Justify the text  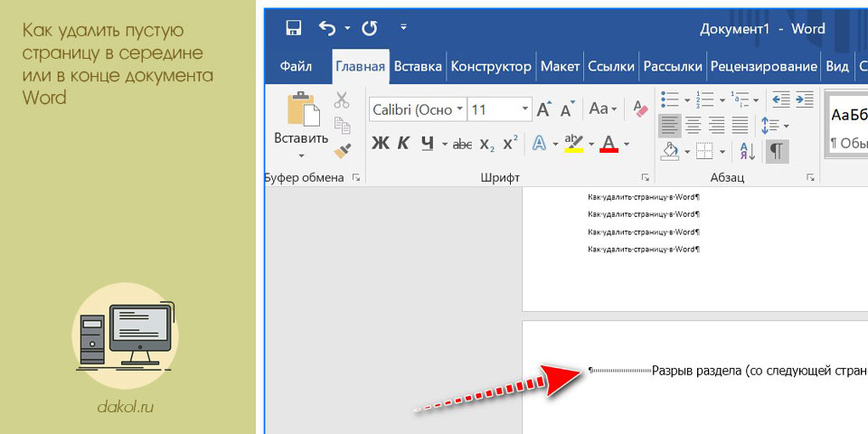(x=741, y=125)
